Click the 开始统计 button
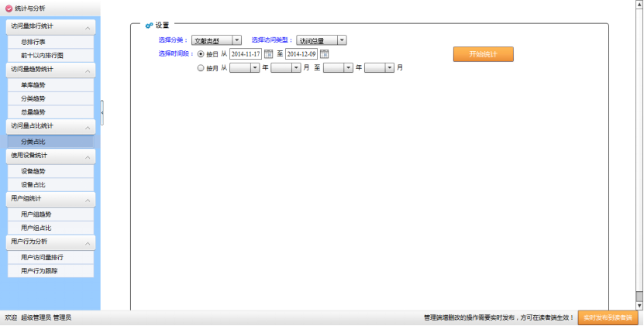 click(x=483, y=54)
